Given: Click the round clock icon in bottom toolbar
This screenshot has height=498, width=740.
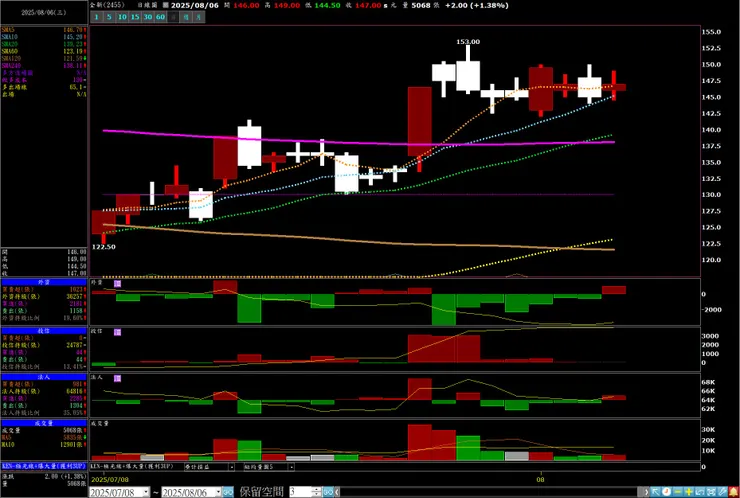Looking at the screenshot, I should [x=666, y=492].
